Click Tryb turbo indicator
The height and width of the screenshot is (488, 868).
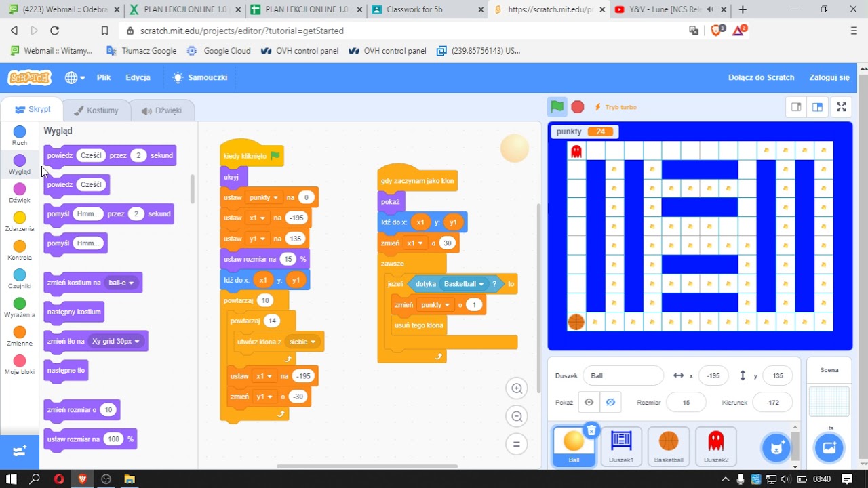[616, 107]
